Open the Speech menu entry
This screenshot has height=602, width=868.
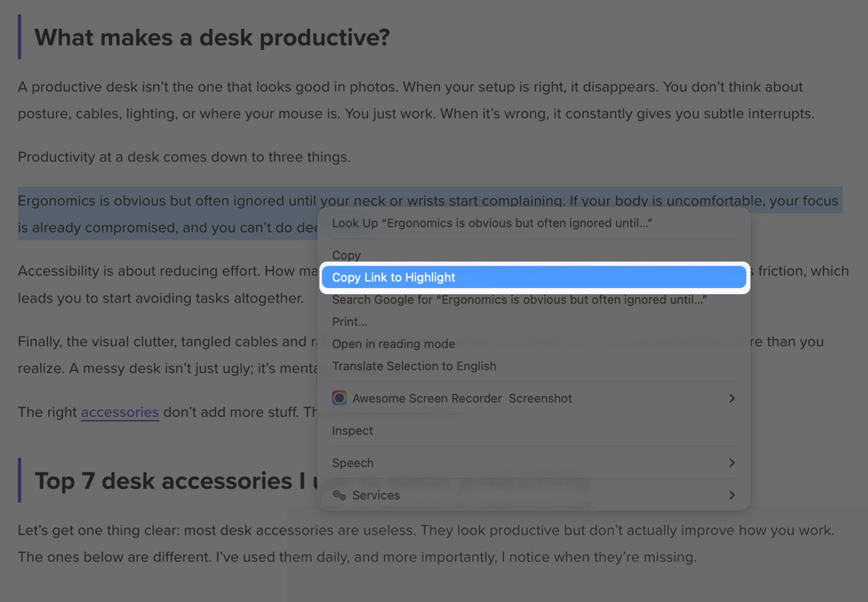point(533,462)
